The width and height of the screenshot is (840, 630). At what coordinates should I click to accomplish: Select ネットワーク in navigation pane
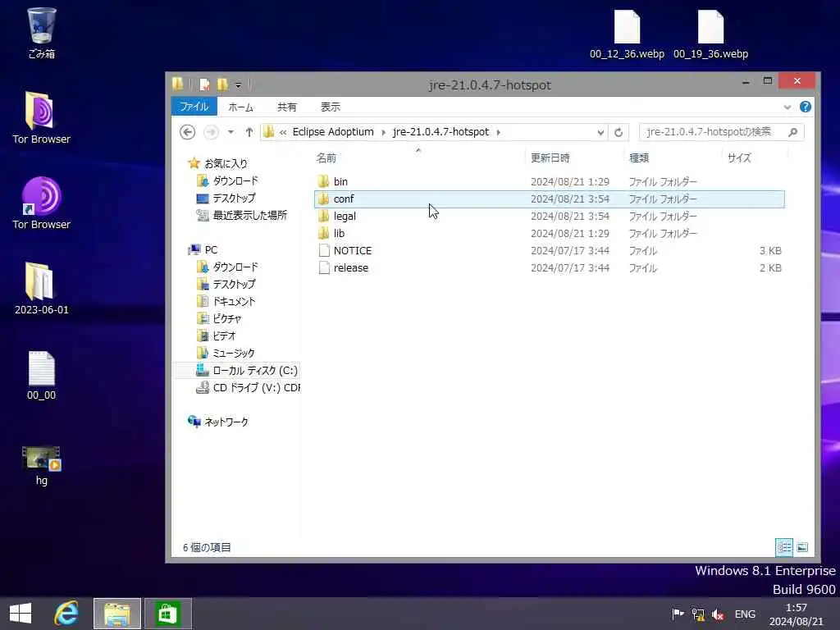click(x=218, y=422)
